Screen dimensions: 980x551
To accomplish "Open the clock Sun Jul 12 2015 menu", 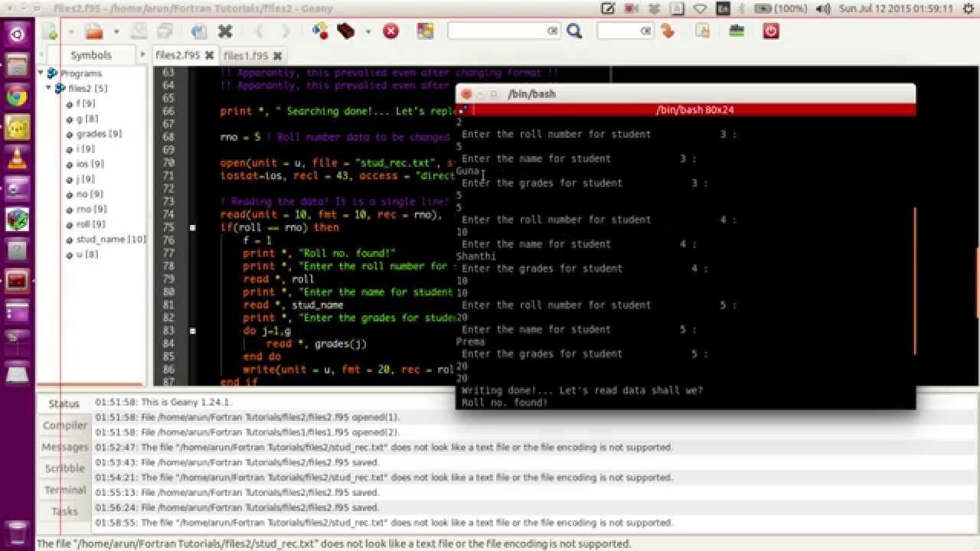I will [896, 8].
